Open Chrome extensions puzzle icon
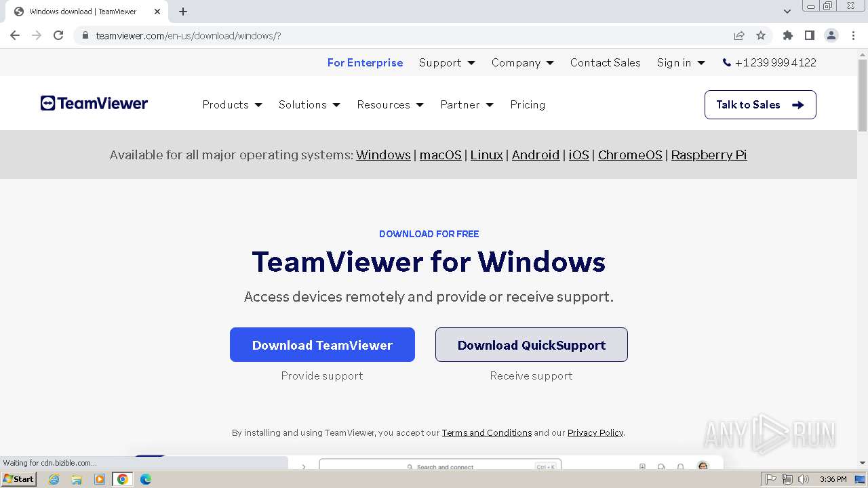Screen dimensions: 868x488 [x=787, y=35]
